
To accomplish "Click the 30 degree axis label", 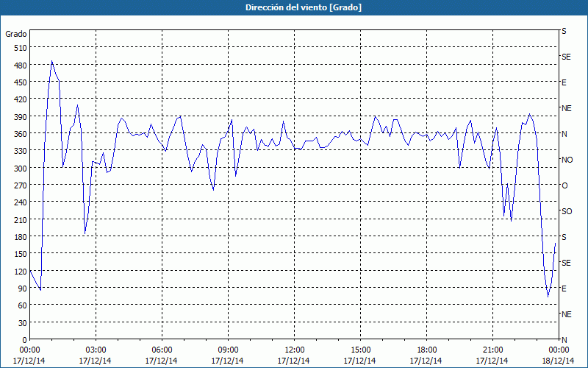I will pyautogui.click(x=23, y=323).
